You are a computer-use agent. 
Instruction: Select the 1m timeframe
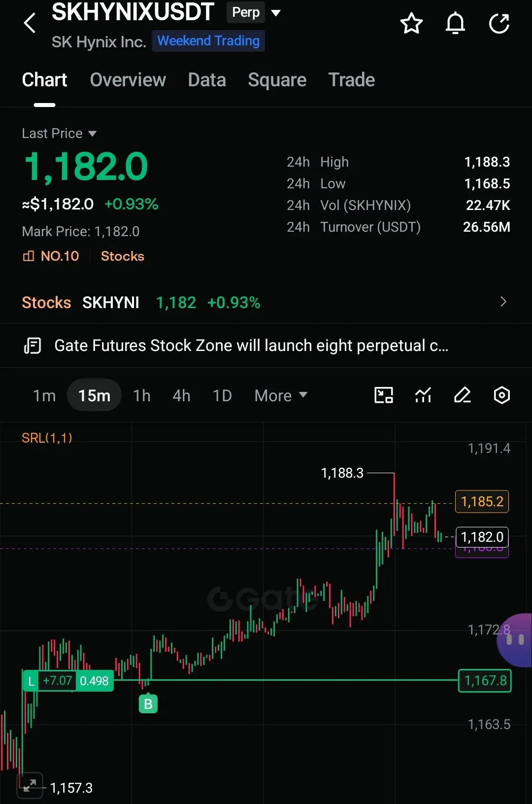(44, 395)
